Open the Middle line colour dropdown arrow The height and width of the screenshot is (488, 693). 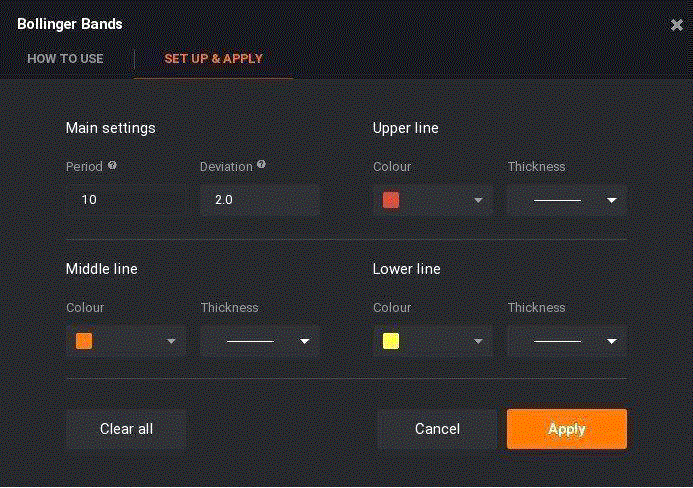(171, 341)
